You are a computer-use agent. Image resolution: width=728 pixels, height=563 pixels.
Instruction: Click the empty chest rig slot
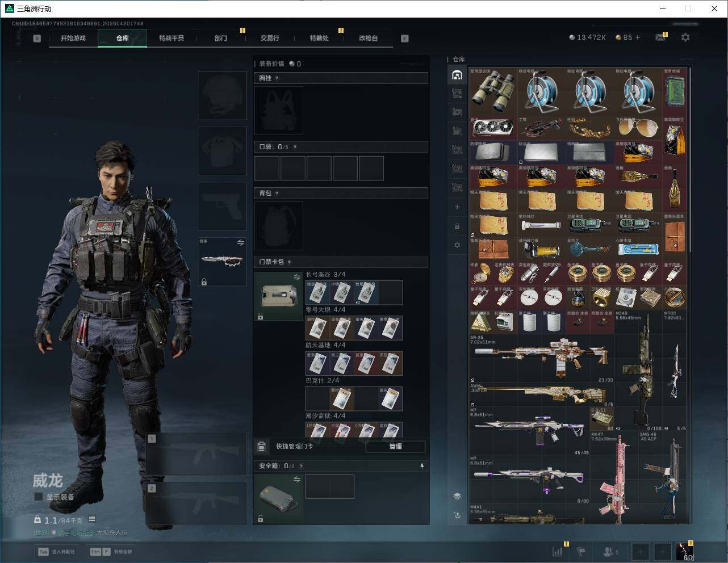pos(279,111)
